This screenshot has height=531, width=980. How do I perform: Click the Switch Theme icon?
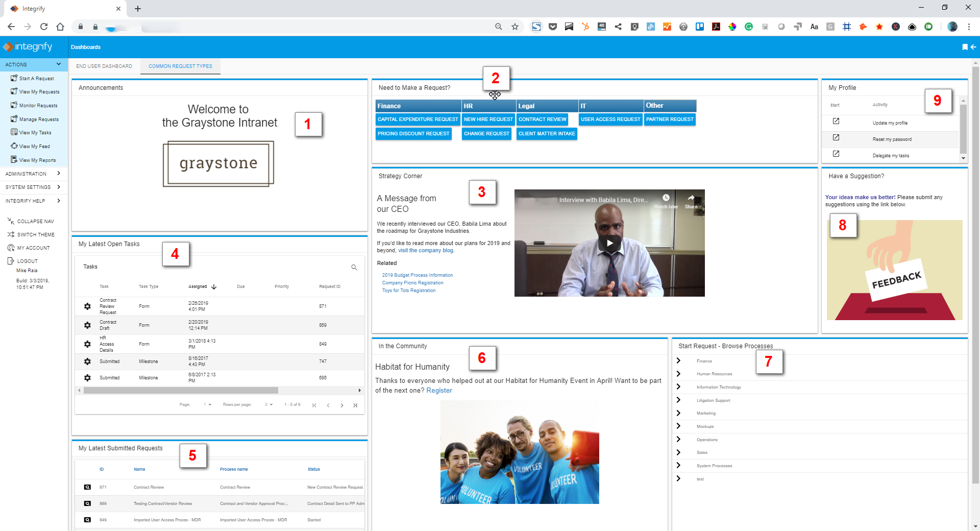pyautogui.click(x=11, y=234)
